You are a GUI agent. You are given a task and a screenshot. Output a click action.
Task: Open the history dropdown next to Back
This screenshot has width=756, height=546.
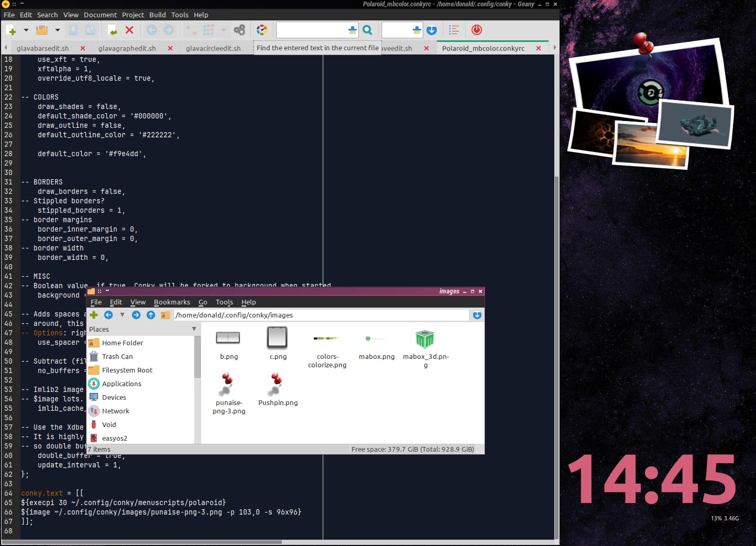click(x=122, y=315)
